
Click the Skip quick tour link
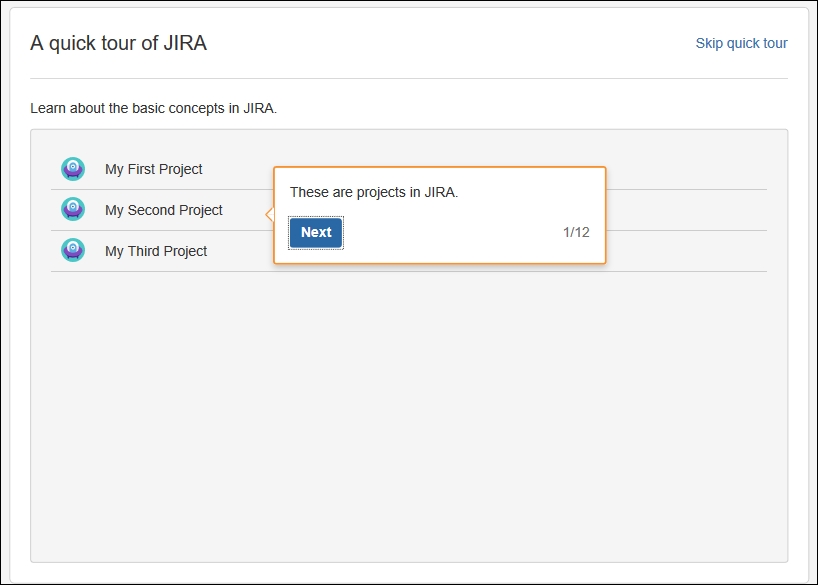[741, 43]
